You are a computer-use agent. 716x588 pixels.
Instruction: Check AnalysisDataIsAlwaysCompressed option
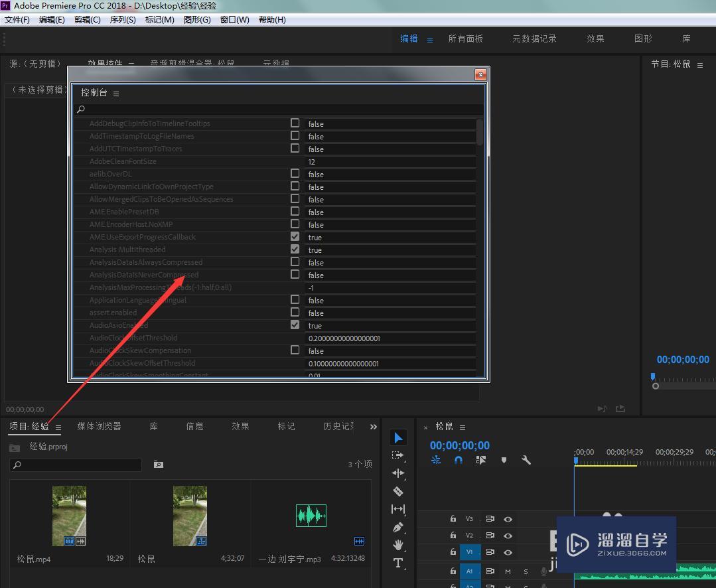[295, 261]
